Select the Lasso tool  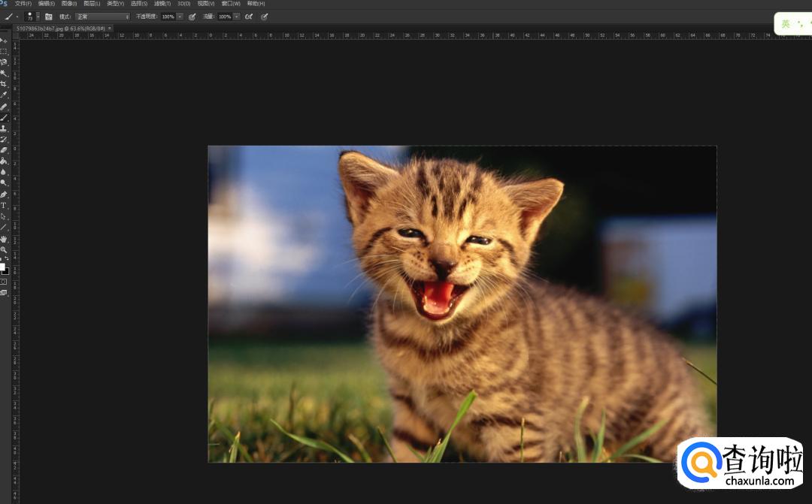click(4, 62)
